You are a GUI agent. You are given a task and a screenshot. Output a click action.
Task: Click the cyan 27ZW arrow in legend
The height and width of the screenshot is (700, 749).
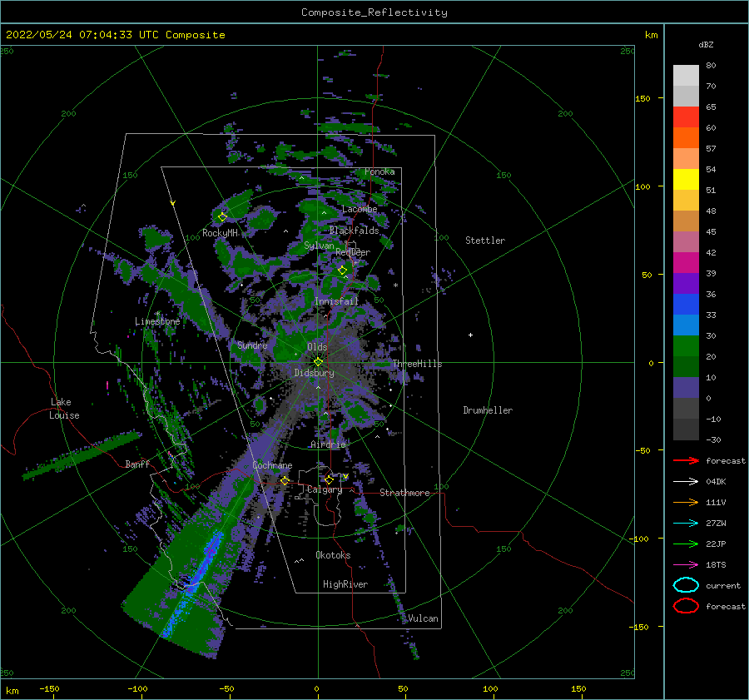686,524
